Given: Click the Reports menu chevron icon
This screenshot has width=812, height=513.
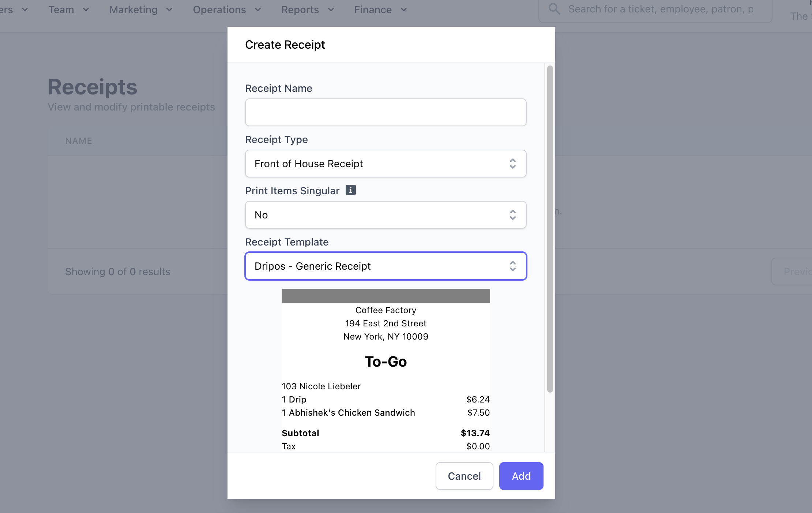Looking at the screenshot, I should 331,10.
